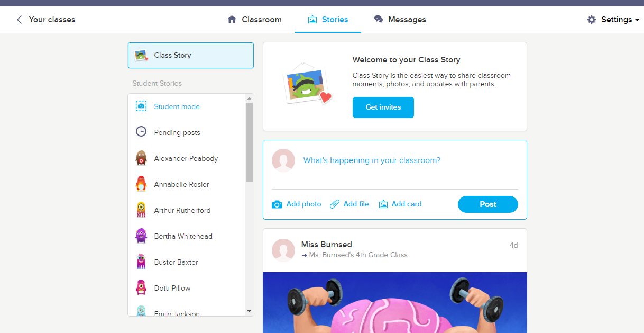Open Pending posts text
This screenshot has width=644, height=333.
(x=177, y=132)
